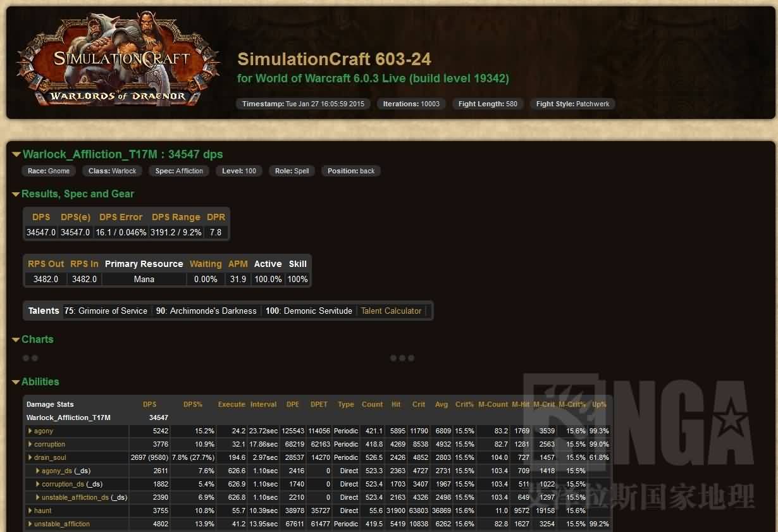
Task: Click the Archimonde's Darkness talent
Action: 206,311
